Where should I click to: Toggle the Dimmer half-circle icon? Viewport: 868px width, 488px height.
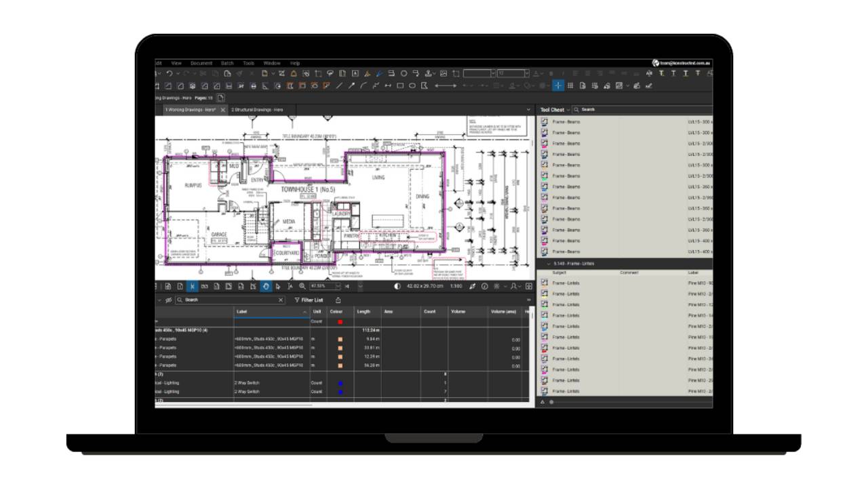click(x=397, y=286)
